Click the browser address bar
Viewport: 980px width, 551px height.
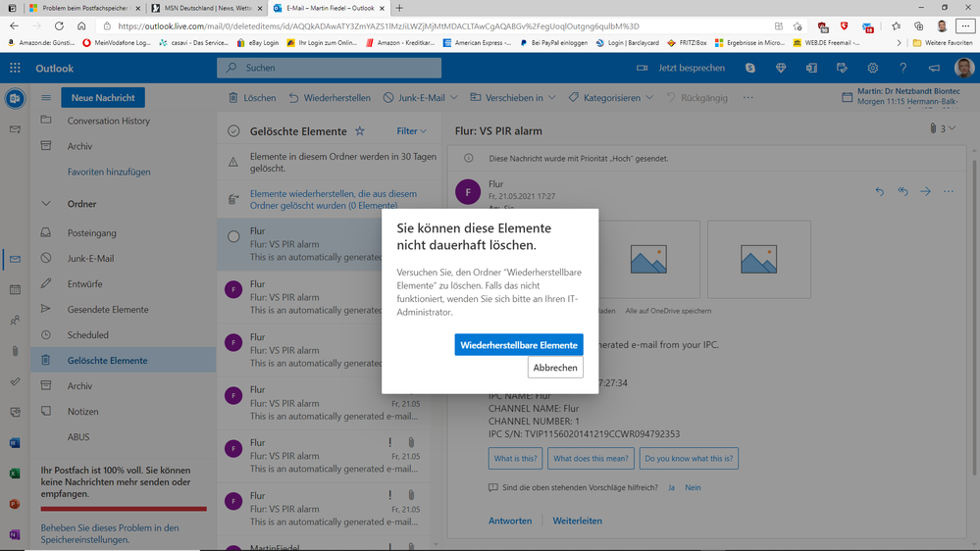(438, 26)
